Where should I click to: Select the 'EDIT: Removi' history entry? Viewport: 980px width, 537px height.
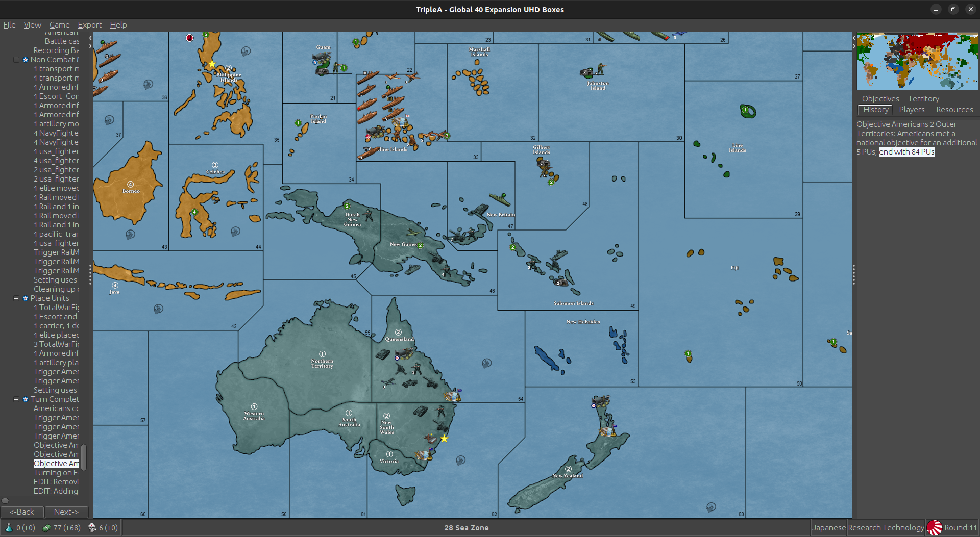pos(56,482)
